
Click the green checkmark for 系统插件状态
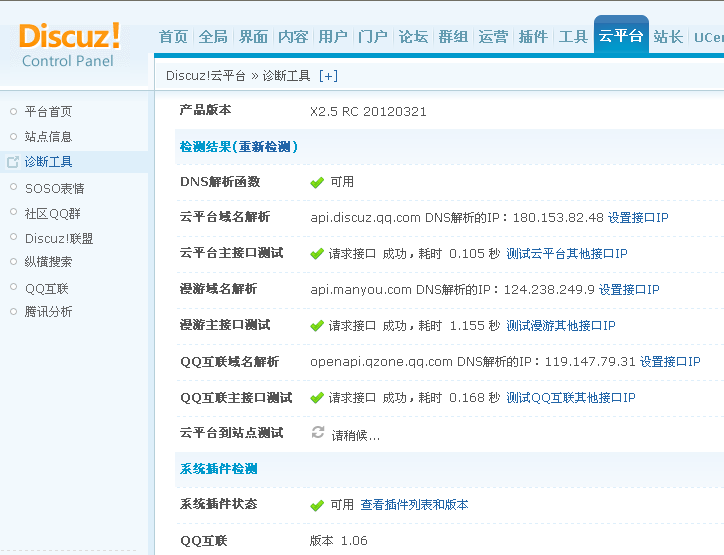pos(317,506)
